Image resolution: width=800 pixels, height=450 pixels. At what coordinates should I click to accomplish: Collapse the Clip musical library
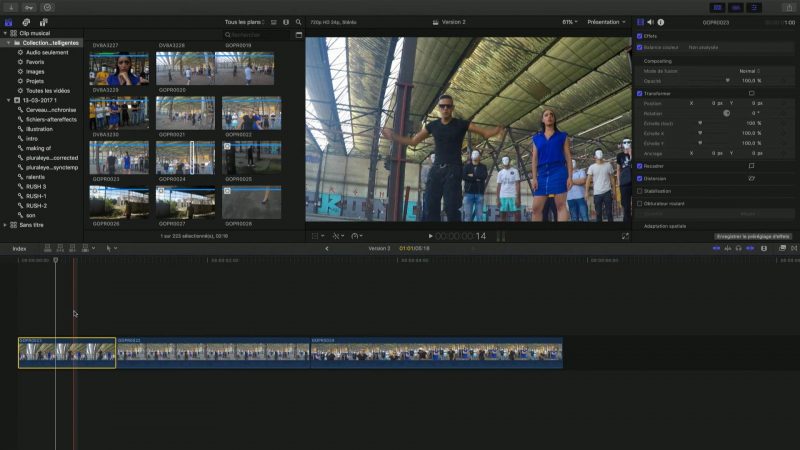click(5, 33)
